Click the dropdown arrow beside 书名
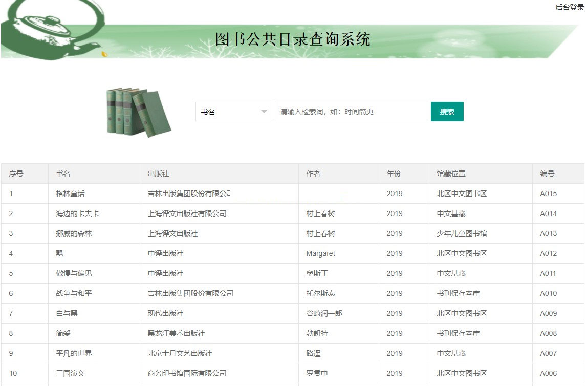This screenshot has width=588, height=386. tap(264, 112)
